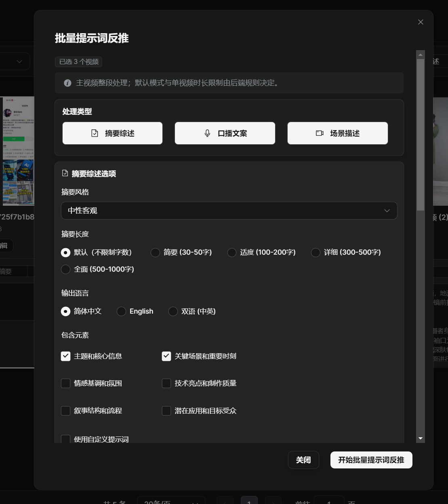Click the dialog scrollbar up arrow
448x504 pixels.
coord(421,55)
